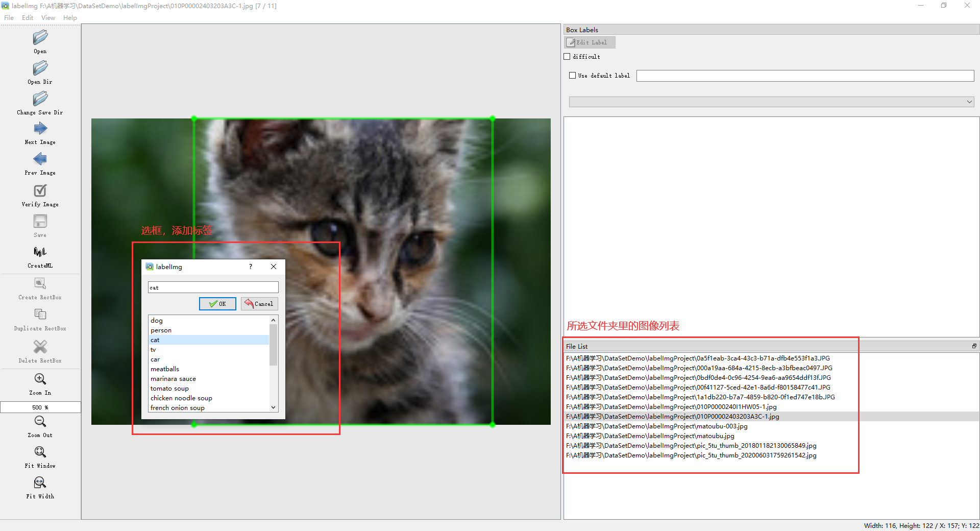Enable the difficult checkbox
The width and height of the screenshot is (980, 531).
coord(567,56)
